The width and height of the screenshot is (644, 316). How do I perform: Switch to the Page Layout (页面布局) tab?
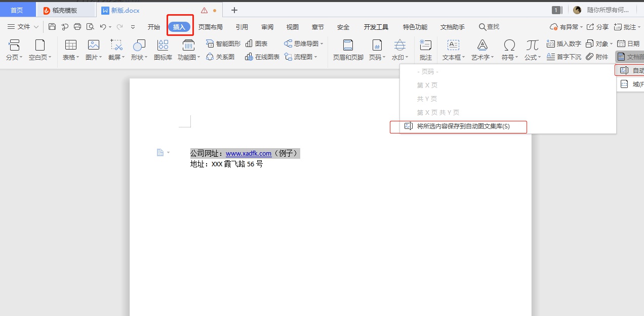coord(211,27)
